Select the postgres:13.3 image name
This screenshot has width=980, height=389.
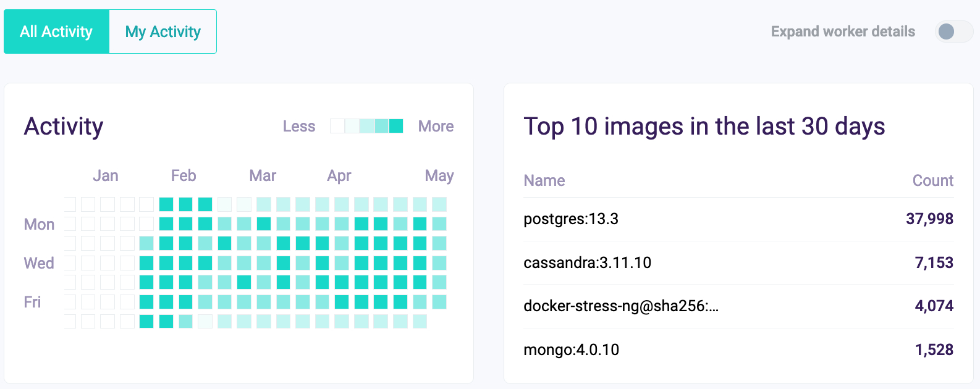pos(571,219)
